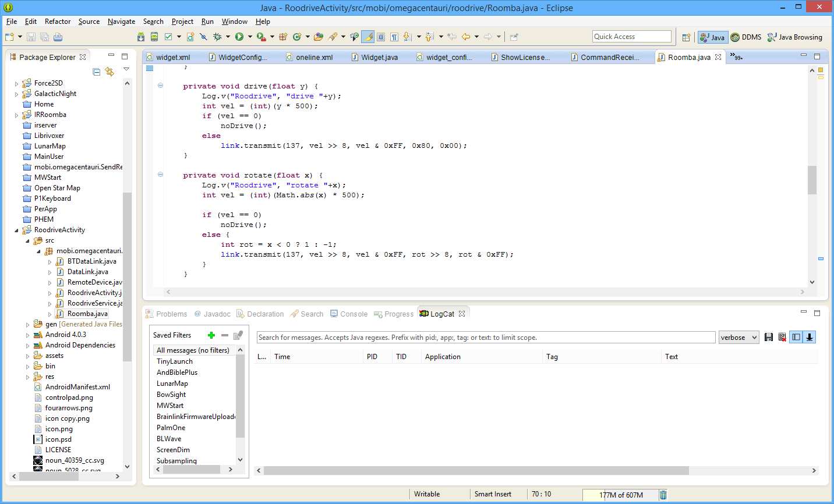Click the Save icon in the main toolbar
Screen dimensions: 834x504
[31, 37]
